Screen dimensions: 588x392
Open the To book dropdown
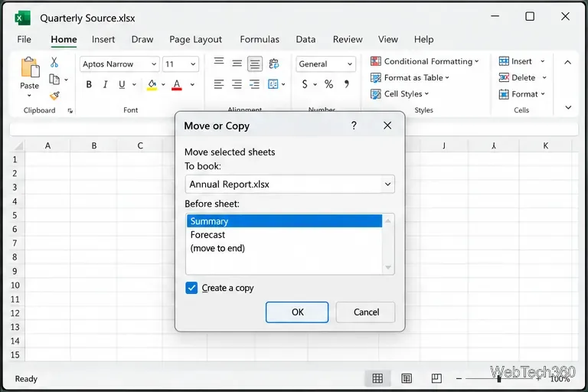[x=290, y=185]
